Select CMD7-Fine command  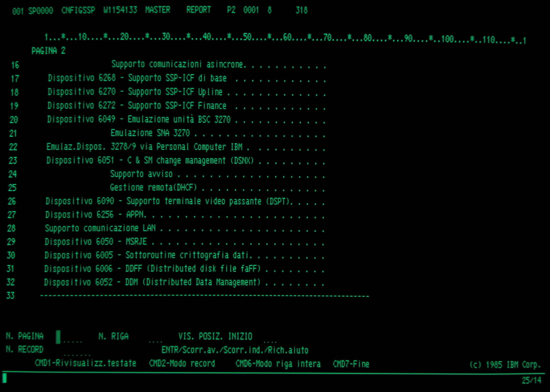351,364
